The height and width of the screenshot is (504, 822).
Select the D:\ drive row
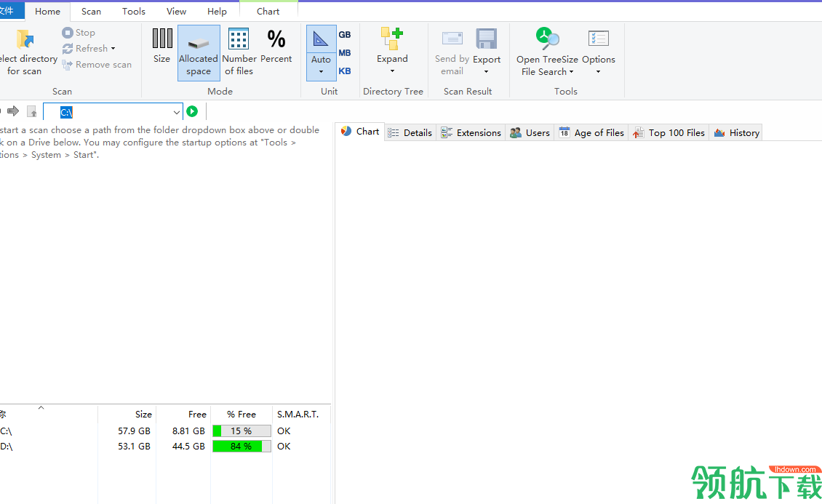165,446
